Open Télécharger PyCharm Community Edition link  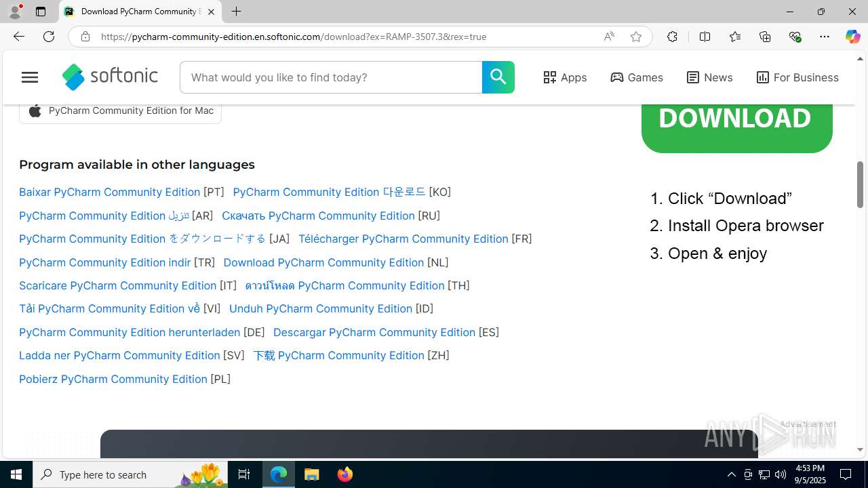click(x=403, y=239)
